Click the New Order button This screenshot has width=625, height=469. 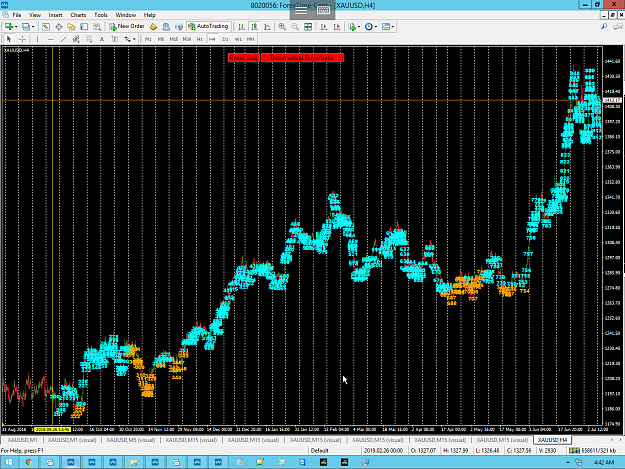(127, 26)
